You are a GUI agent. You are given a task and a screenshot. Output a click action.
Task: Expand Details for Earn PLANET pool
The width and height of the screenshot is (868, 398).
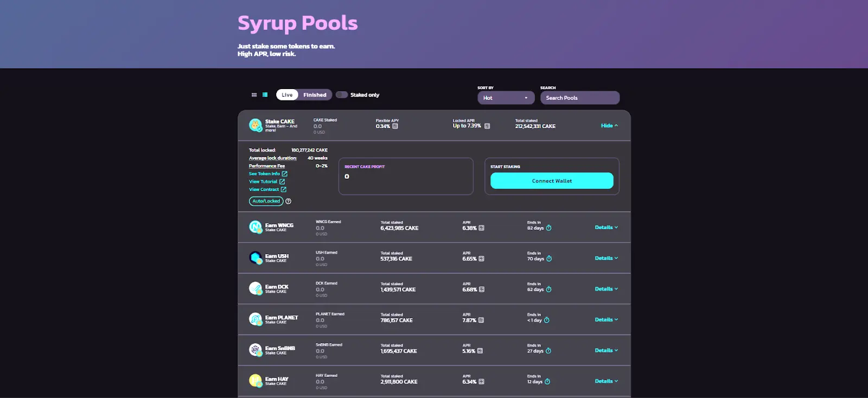pyautogui.click(x=607, y=319)
